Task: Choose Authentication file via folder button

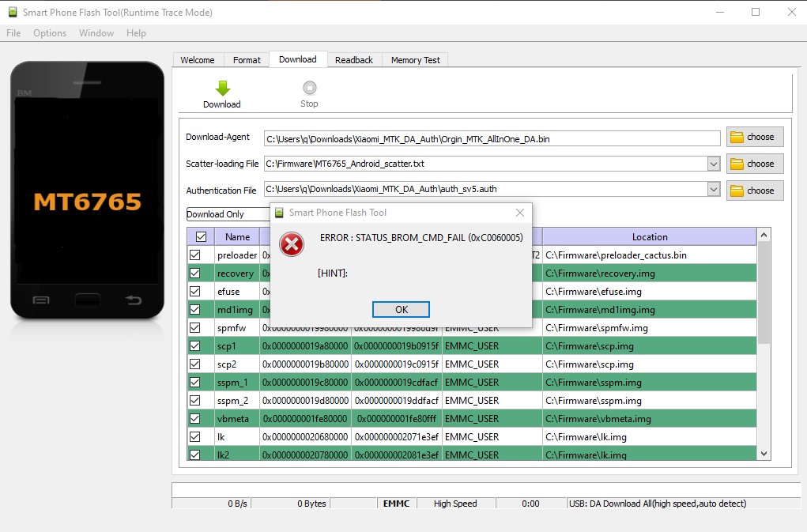Action: (754, 191)
